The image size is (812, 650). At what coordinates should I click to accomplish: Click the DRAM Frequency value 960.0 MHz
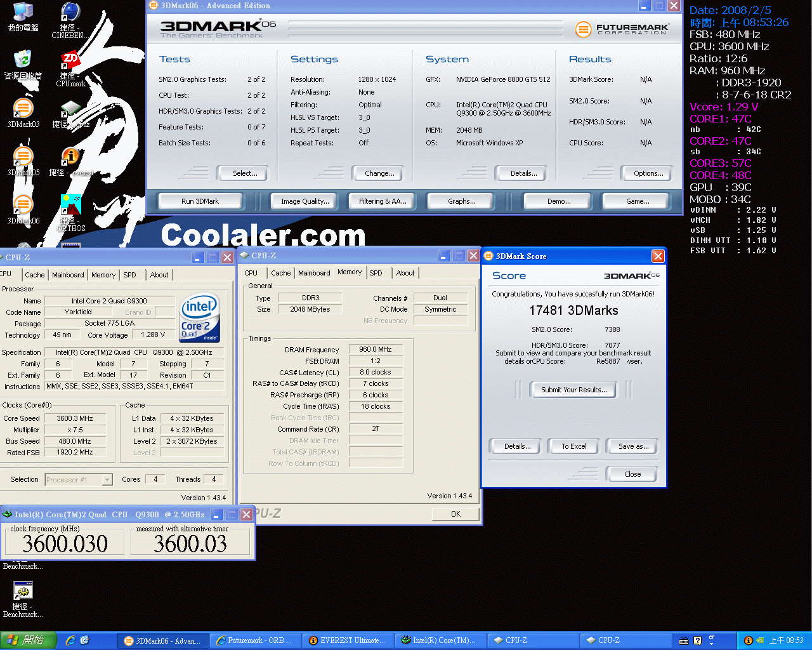pyautogui.click(x=376, y=349)
